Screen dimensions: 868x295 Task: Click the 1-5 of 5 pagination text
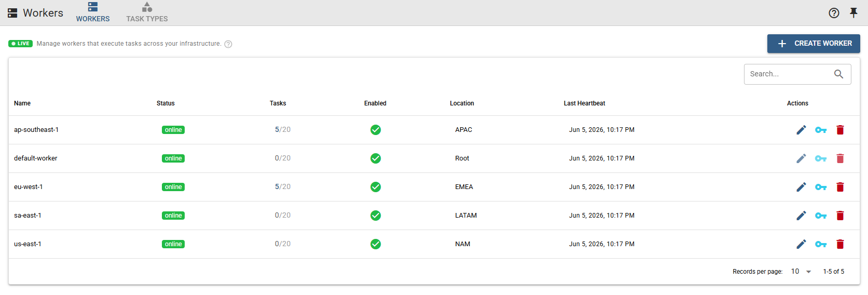click(x=834, y=272)
